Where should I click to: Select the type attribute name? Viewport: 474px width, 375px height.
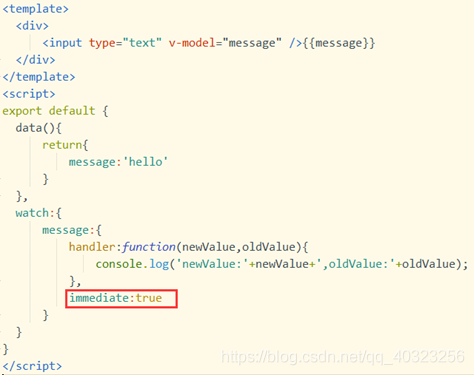tap(102, 44)
